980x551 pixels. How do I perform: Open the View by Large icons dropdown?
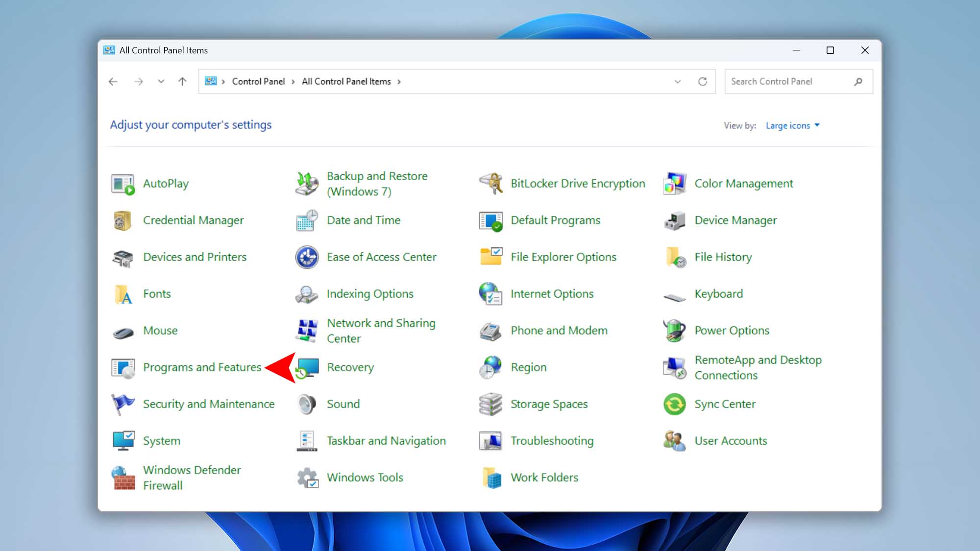point(792,126)
